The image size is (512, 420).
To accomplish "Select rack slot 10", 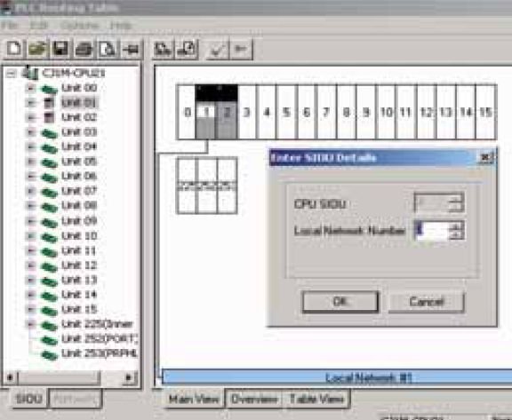I will (386, 112).
